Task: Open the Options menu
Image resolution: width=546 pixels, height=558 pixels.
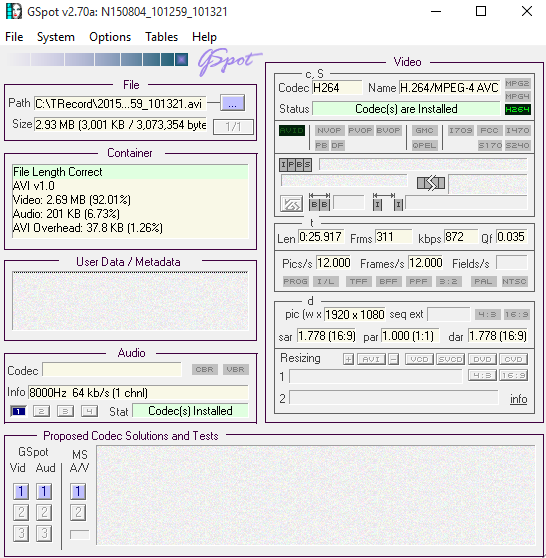Action: click(110, 37)
